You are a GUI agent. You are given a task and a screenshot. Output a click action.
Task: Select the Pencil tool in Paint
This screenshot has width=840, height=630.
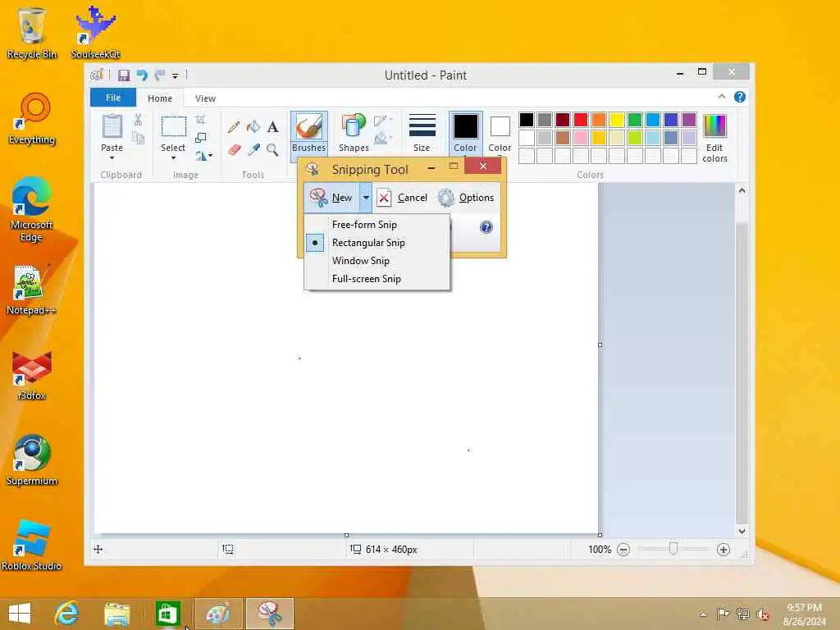[234, 127]
